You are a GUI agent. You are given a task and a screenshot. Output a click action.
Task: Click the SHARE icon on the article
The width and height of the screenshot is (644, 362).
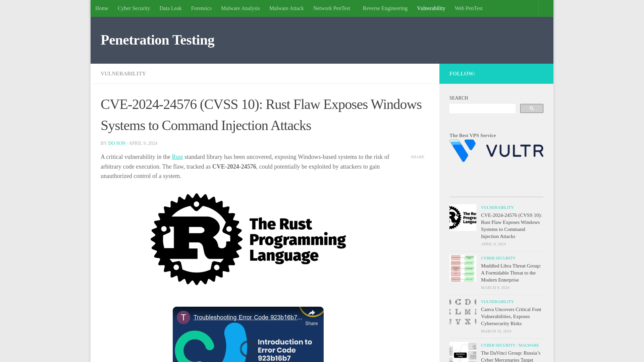[x=418, y=157]
